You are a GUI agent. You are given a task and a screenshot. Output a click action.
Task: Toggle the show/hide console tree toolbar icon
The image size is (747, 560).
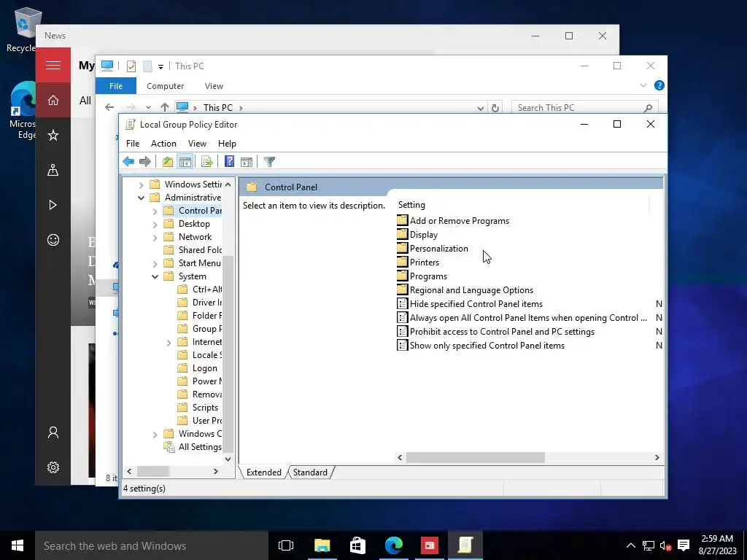click(x=185, y=161)
